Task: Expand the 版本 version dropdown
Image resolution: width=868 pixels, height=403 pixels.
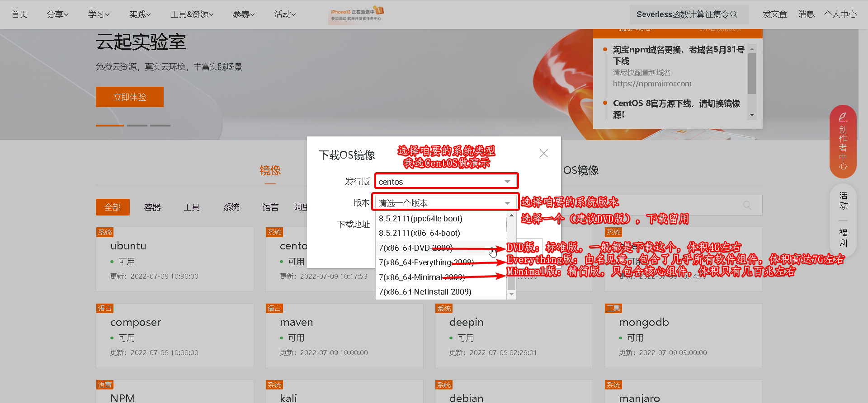Action: click(x=446, y=203)
